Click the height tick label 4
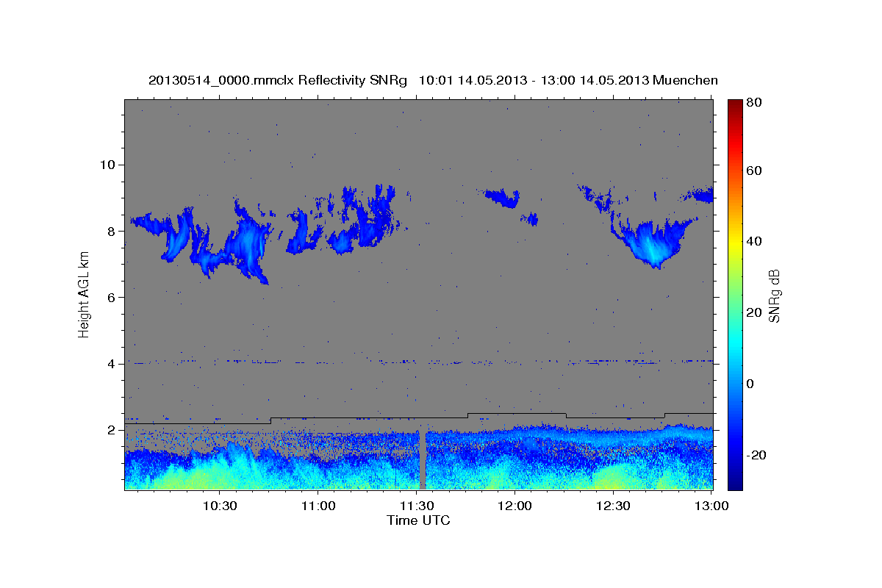The height and width of the screenshot is (588, 882). click(112, 364)
